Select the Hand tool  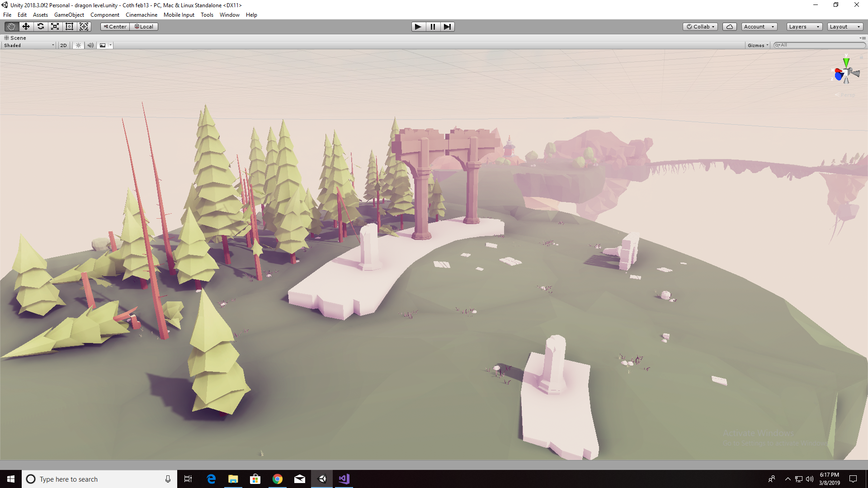coord(11,27)
